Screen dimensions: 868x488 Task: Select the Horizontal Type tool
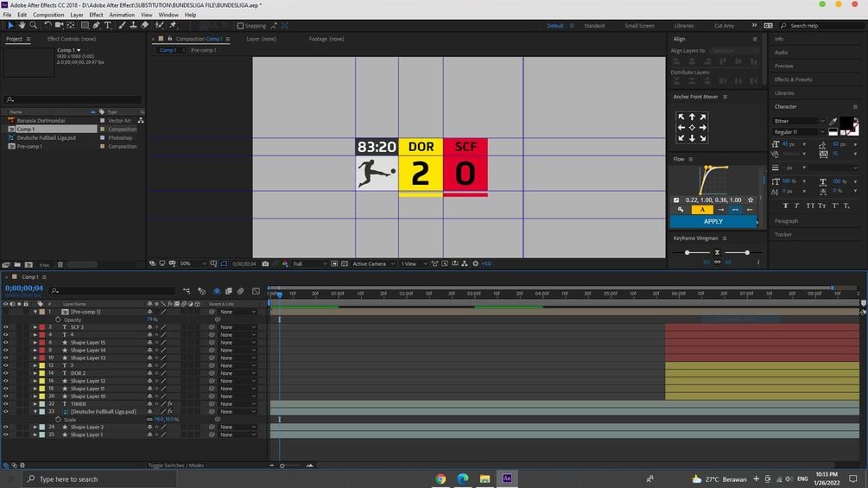[x=107, y=25]
